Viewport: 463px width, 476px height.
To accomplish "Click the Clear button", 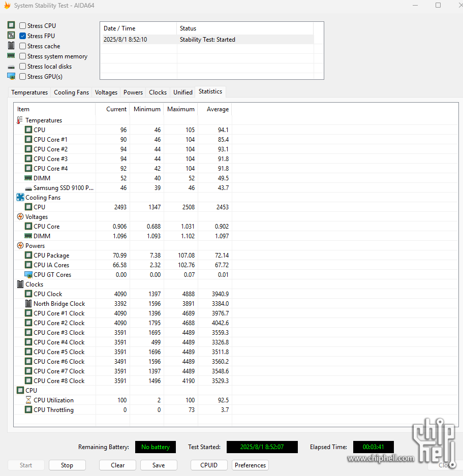I will coord(117,465).
